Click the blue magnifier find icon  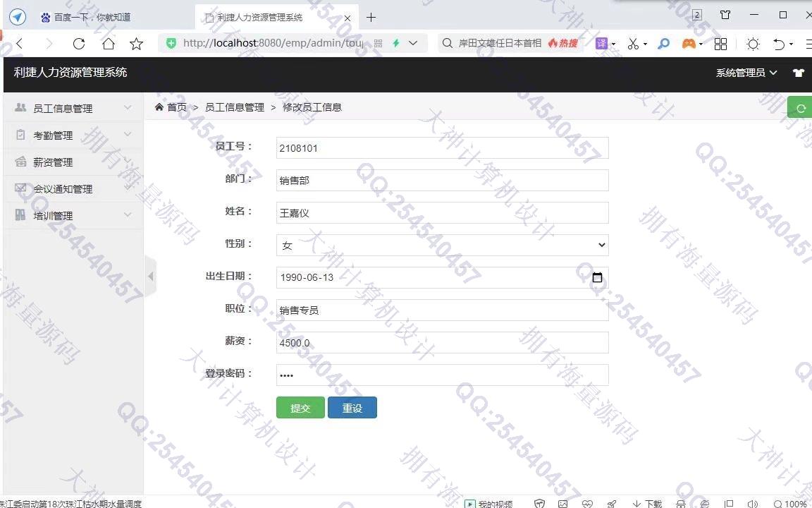[663, 44]
